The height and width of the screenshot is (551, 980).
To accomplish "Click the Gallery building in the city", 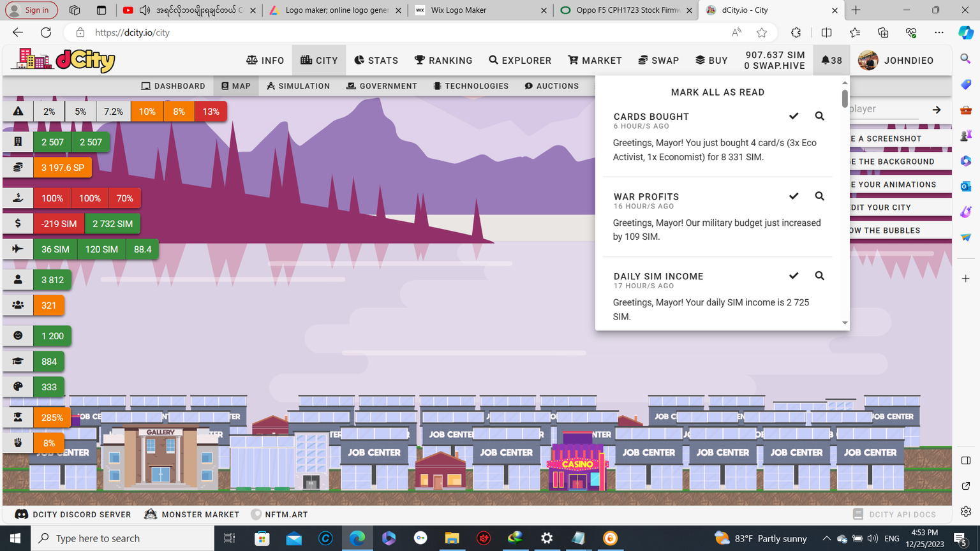I will pos(160,458).
